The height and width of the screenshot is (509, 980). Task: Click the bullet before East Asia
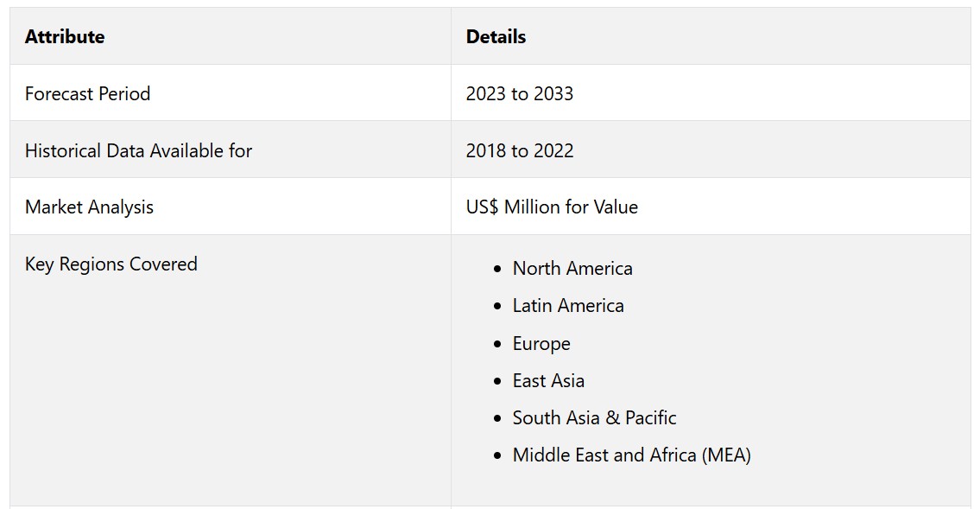click(x=497, y=381)
